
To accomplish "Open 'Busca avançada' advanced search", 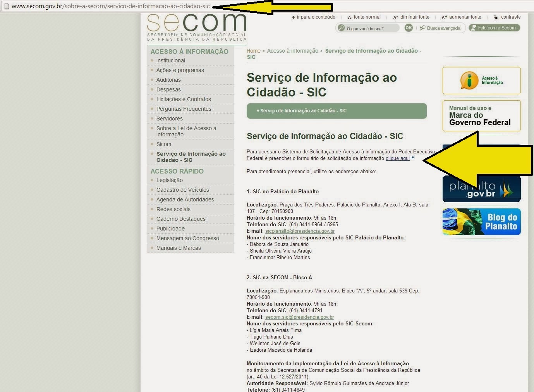I will coord(440,28).
